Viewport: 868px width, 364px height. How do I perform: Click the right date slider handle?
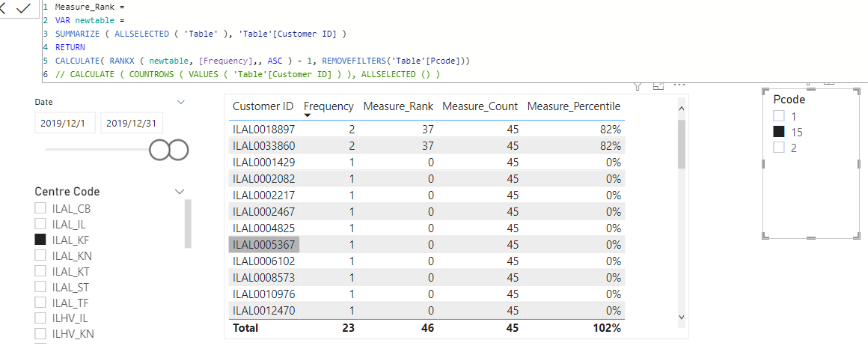(177, 150)
